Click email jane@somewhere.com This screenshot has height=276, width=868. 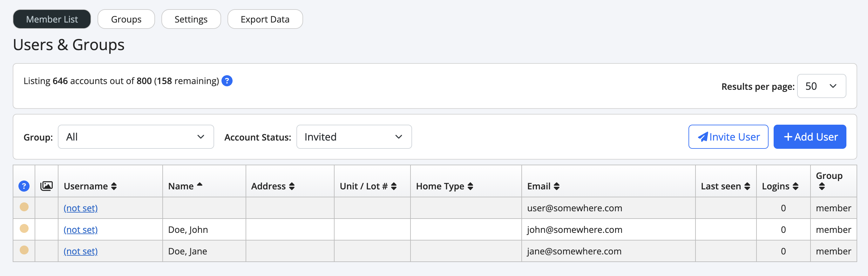pyautogui.click(x=574, y=251)
